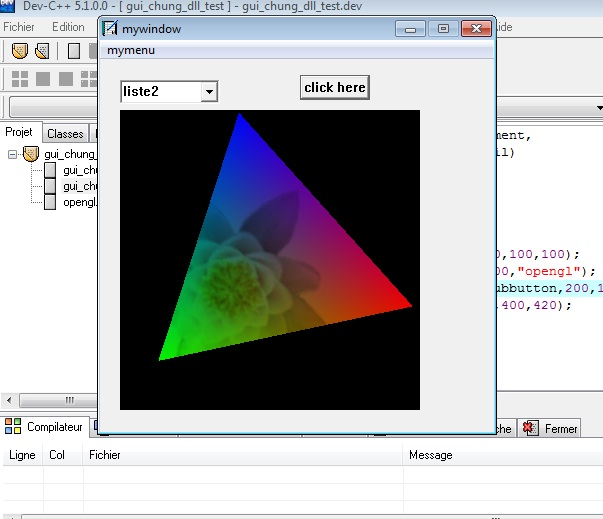Click the second project icon in the toolbar
This screenshot has width=603, height=519.
pyautogui.click(x=42, y=51)
